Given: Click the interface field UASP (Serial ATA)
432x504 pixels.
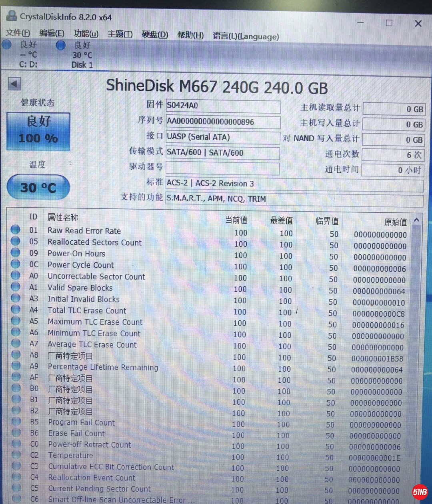Looking at the screenshot, I should [223, 137].
